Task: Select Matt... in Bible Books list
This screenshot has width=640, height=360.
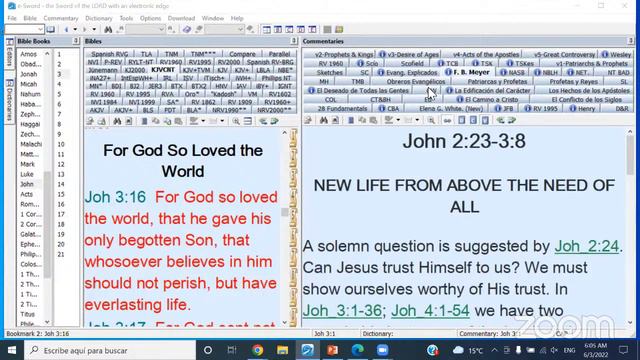Action: (29, 154)
